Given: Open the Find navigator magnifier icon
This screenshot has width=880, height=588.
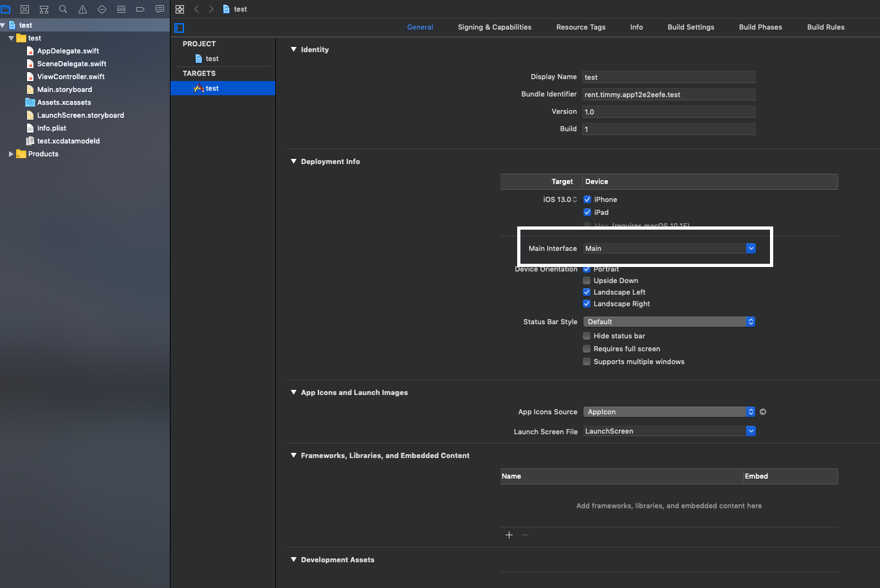Looking at the screenshot, I should point(63,10).
